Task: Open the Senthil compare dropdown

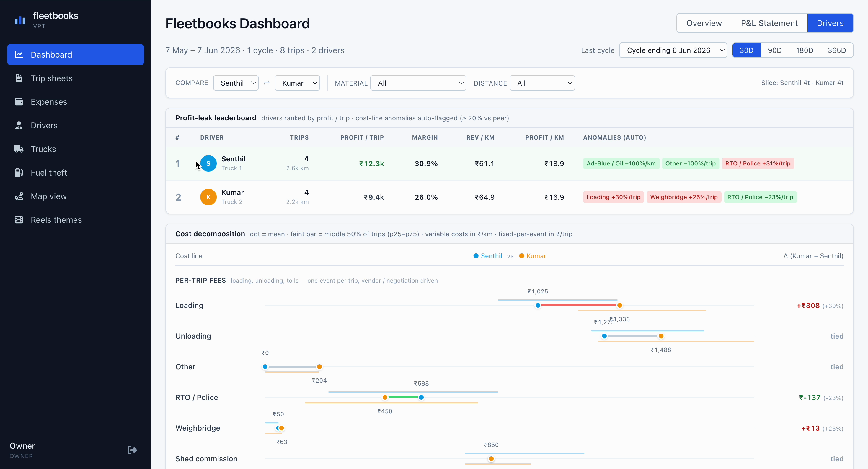Action: tap(236, 83)
